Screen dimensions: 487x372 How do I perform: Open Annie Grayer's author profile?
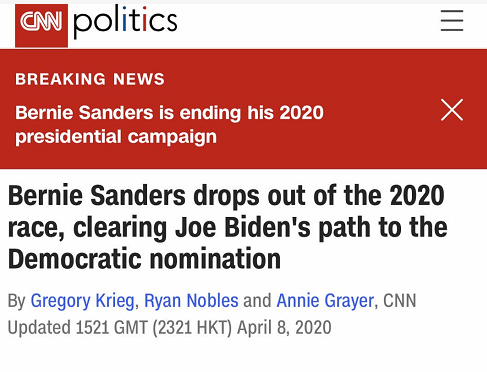(x=325, y=301)
